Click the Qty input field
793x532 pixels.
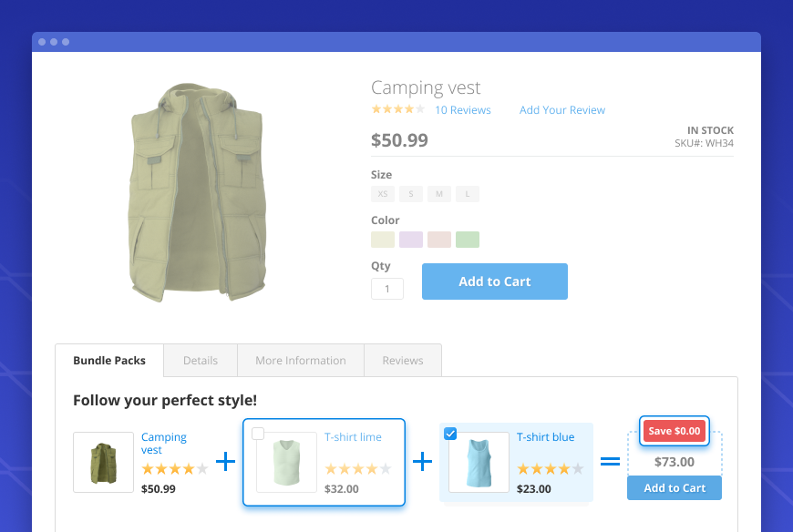point(387,290)
